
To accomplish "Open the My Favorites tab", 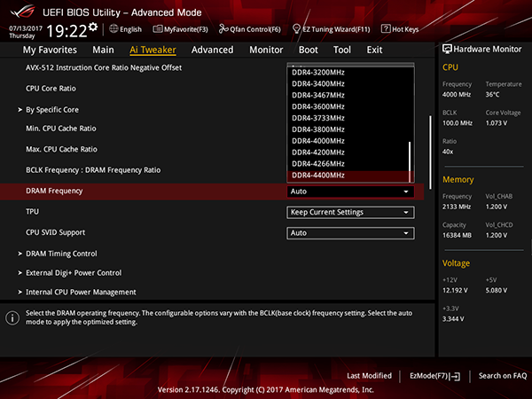I will pyautogui.click(x=50, y=50).
